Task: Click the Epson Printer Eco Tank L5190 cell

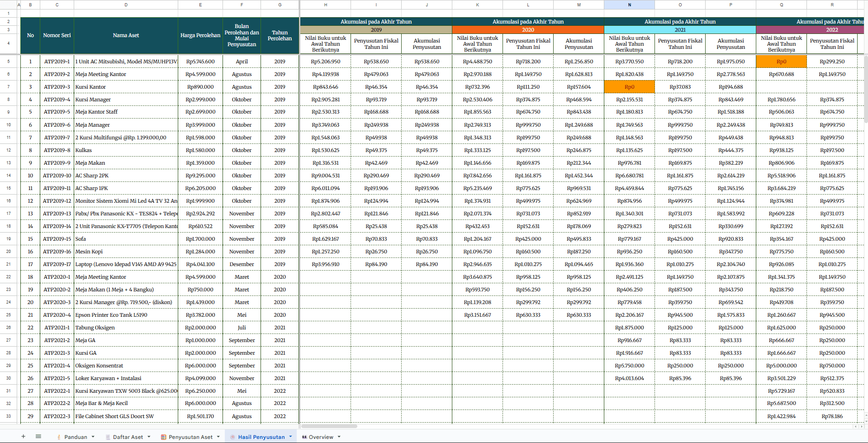Action: click(x=126, y=314)
